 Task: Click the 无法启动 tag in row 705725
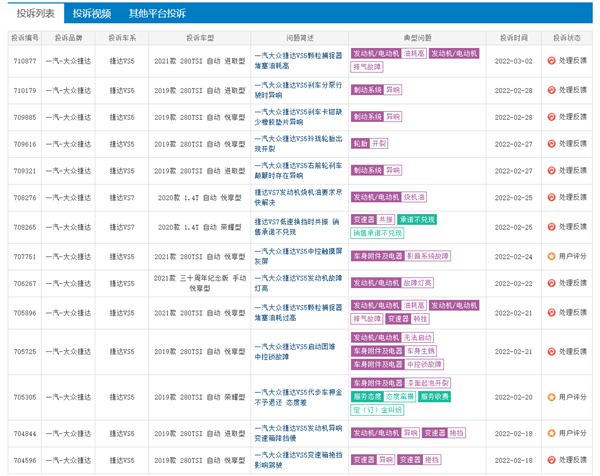click(417, 337)
